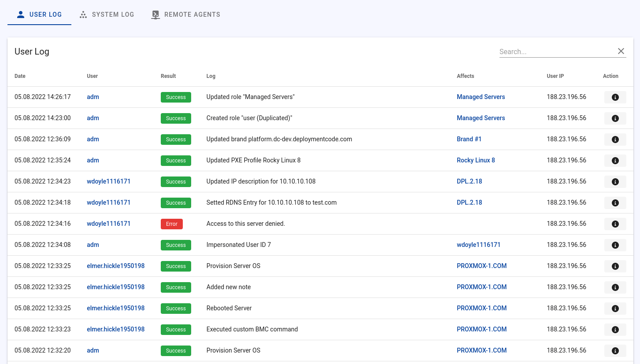Select the User Log tab
The height and width of the screenshot is (364, 640).
(39, 15)
